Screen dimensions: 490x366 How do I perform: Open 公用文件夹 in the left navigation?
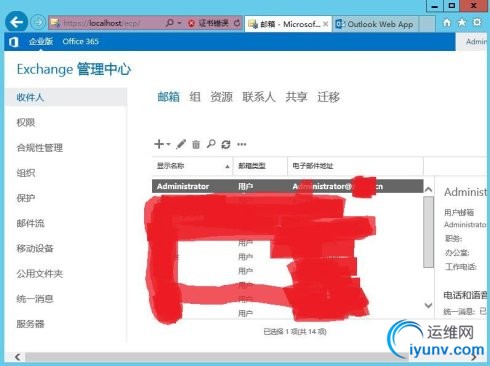pyautogui.click(x=40, y=274)
